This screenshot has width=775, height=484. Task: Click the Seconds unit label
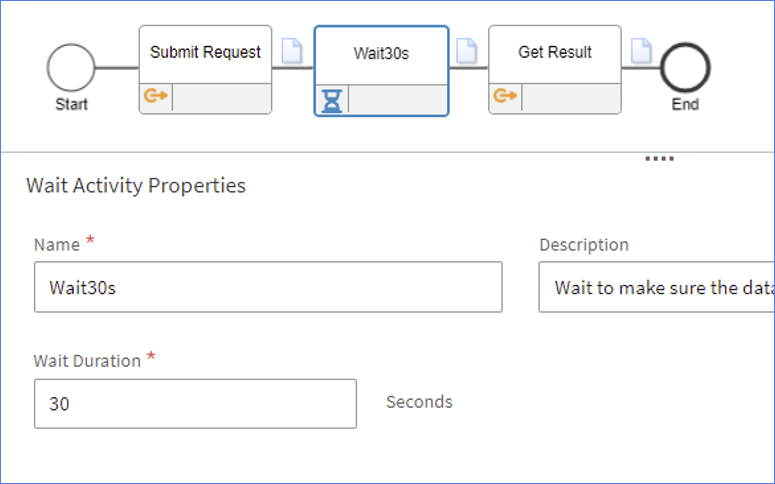[419, 402]
